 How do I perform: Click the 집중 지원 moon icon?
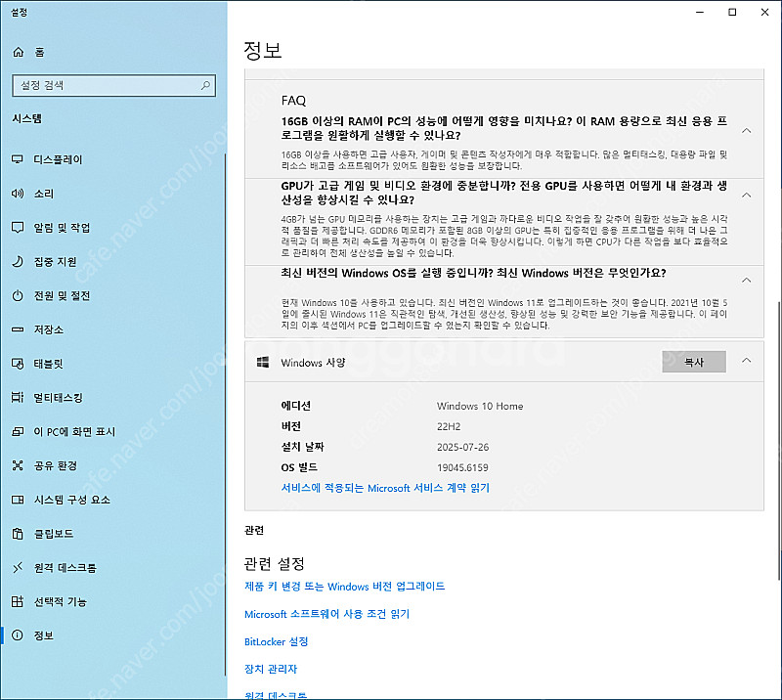[18, 261]
